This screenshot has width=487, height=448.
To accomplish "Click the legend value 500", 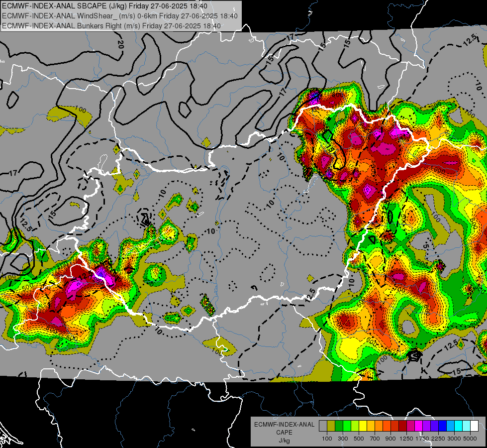I will [x=359, y=439].
